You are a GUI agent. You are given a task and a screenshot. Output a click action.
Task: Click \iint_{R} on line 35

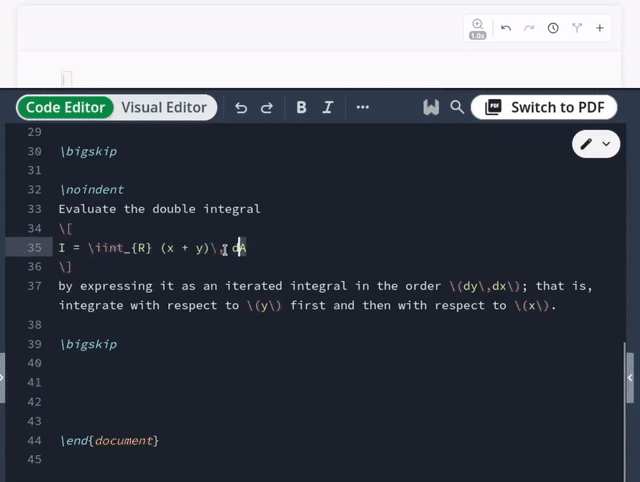click(x=120, y=248)
